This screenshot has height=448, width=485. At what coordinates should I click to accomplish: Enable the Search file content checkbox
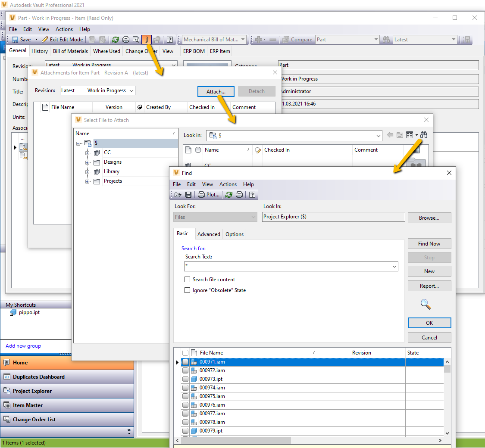pyautogui.click(x=188, y=280)
